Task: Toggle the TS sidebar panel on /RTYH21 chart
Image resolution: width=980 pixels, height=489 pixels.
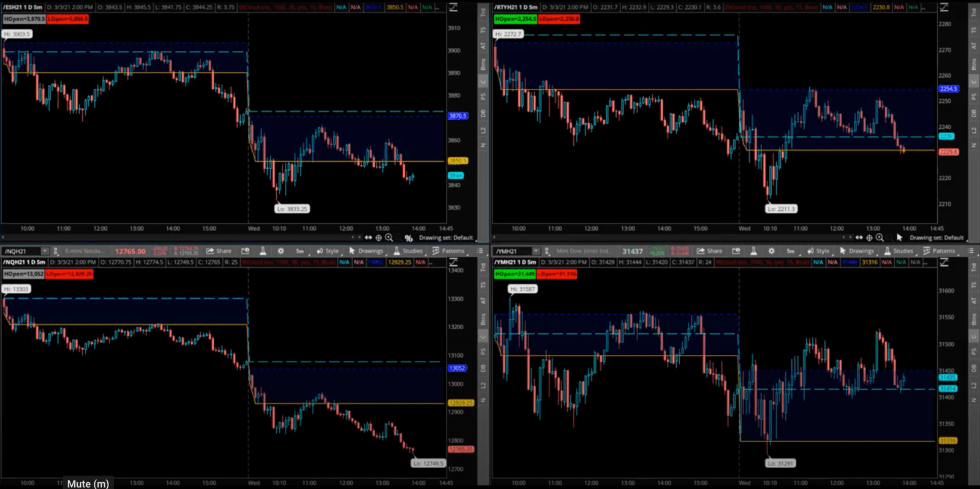Action: tap(973, 29)
